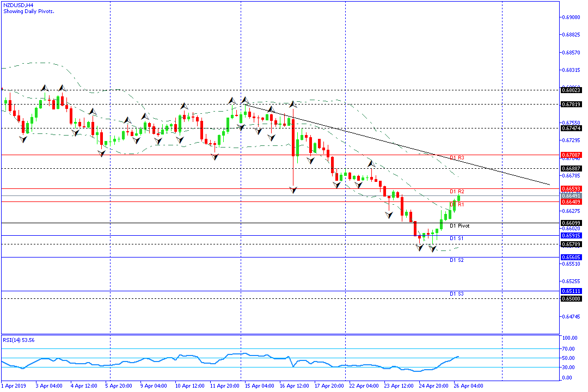Viewport: 588px width, 392px height.
Task: Click the '10 Apr 12:00' time label
Action: coord(190,386)
